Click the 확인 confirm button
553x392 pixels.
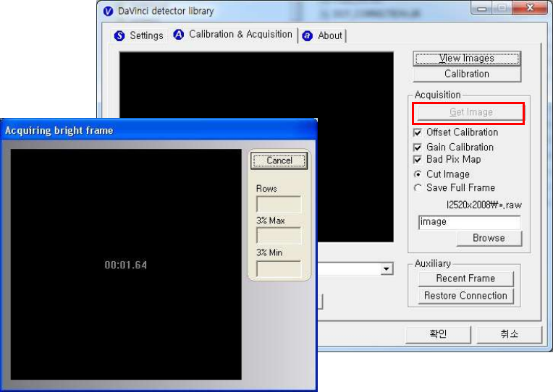(x=438, y=334)
